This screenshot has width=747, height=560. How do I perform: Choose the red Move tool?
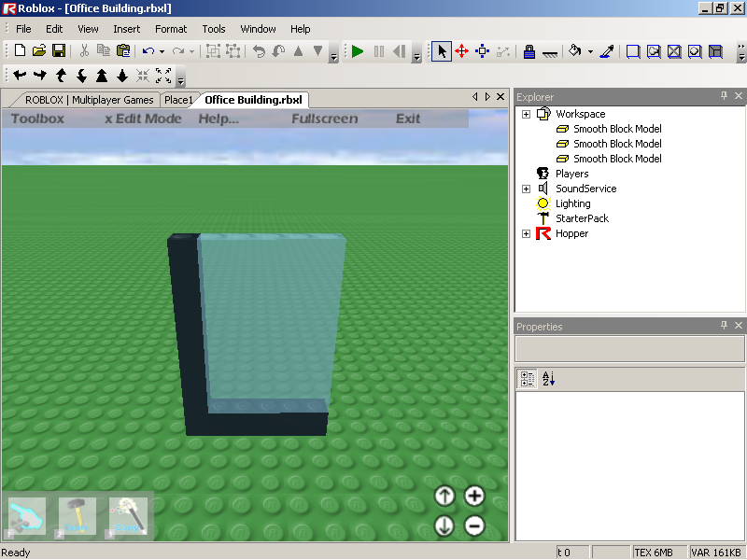pos(461,51)
